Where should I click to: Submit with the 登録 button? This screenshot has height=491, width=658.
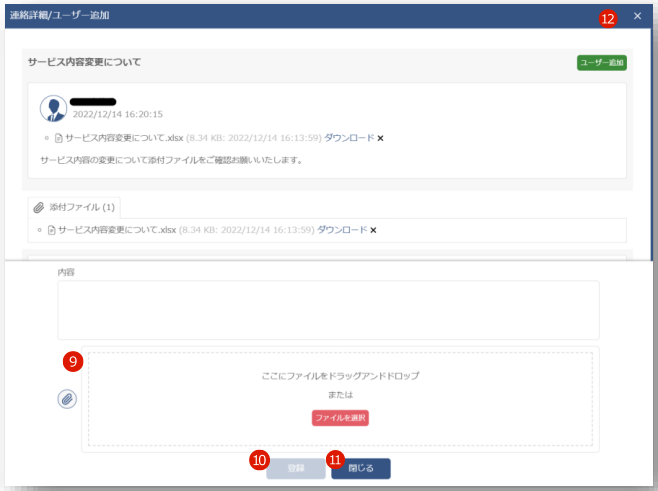click(x=295, y=468)
